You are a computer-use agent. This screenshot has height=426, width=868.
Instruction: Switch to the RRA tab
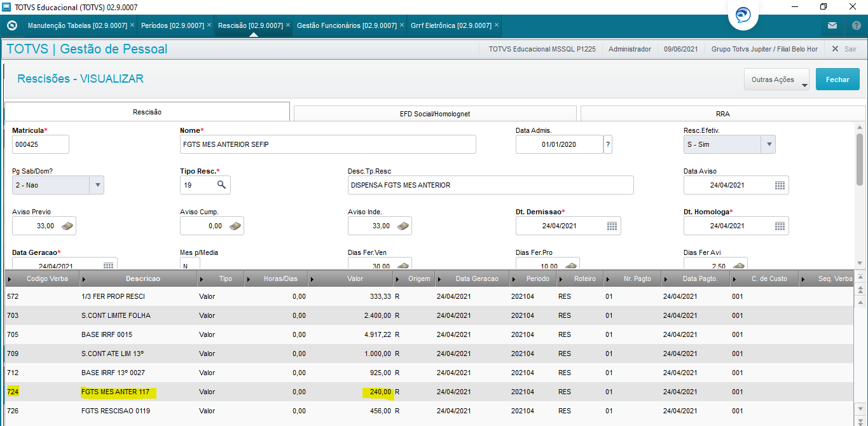click(x=722, y=114)
